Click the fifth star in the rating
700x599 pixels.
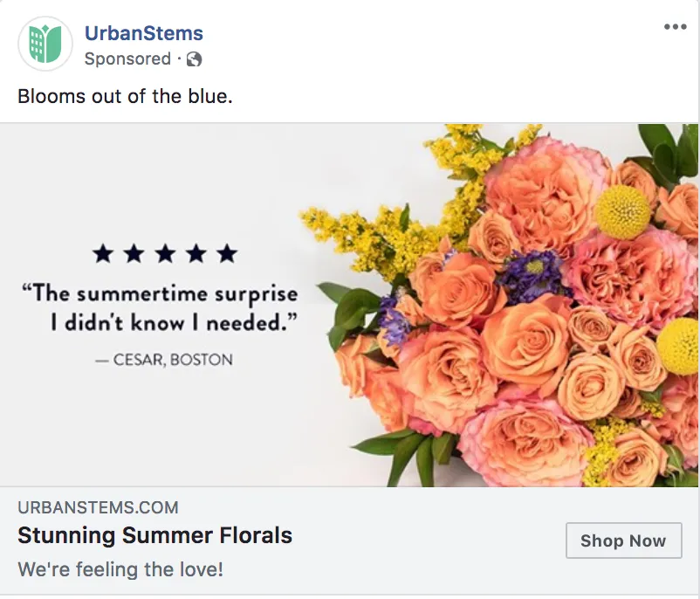point(225,254)
